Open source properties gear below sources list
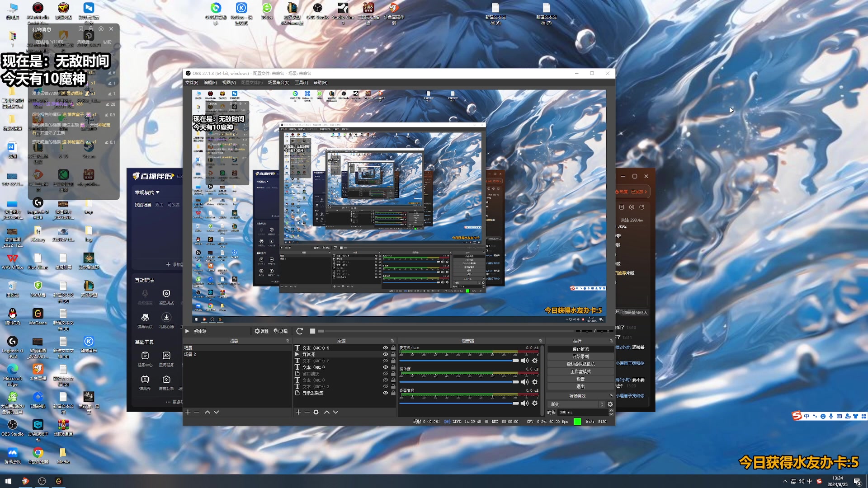The width and height of the screenshot is (868, 488). [316, 412]
